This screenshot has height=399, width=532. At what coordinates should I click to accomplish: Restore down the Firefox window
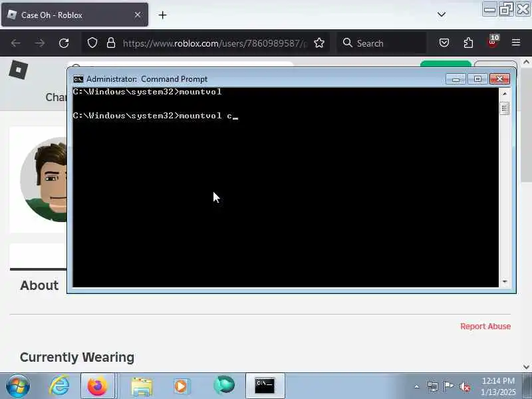tap(506, 9)
